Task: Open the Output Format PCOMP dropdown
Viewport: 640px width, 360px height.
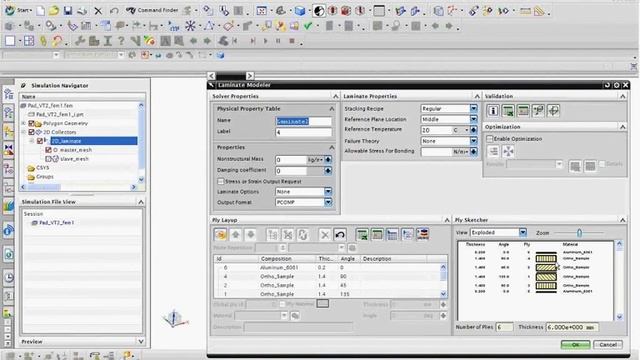Action: click(x=328, y=202)
